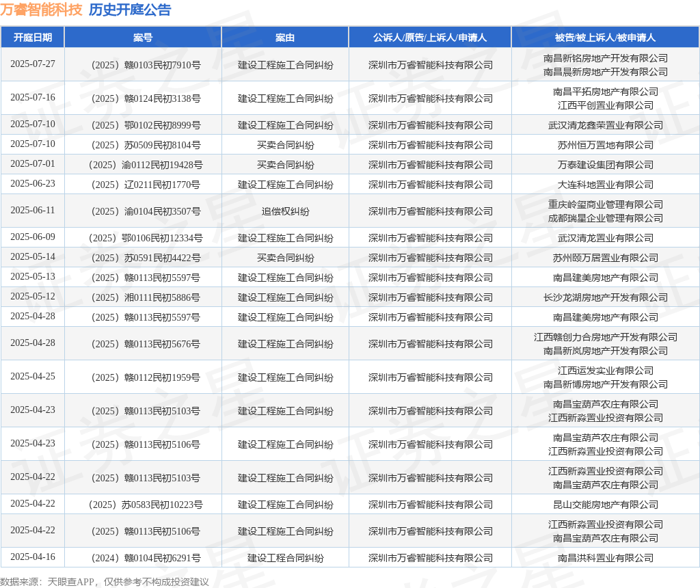Click defendant 长沙龙湖房地产开发有限公司
The width and height of the screenshot is (700, 588).
(606, 298)
